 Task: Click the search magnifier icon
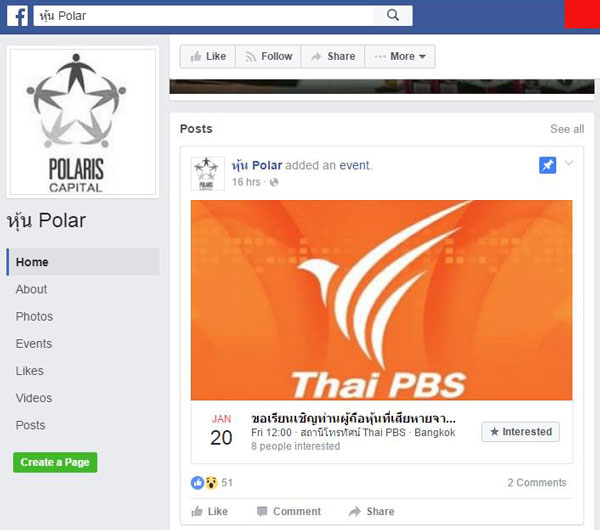(393, 15)
